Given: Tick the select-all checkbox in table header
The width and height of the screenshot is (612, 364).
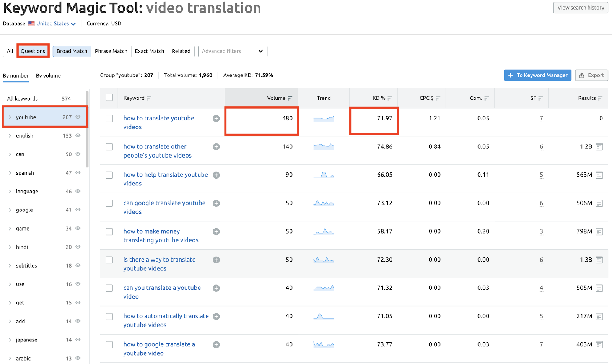Looking at the screenshot, I should click(x=109, y=97).
